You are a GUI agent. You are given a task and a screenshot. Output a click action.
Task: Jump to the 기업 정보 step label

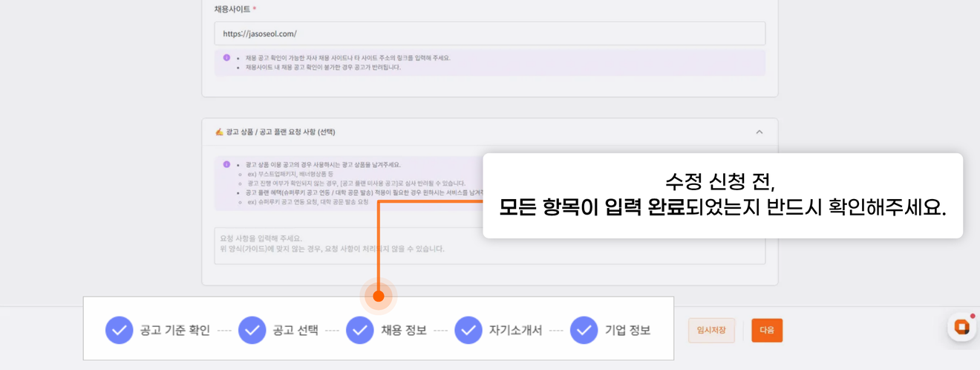tap(627, 331)
